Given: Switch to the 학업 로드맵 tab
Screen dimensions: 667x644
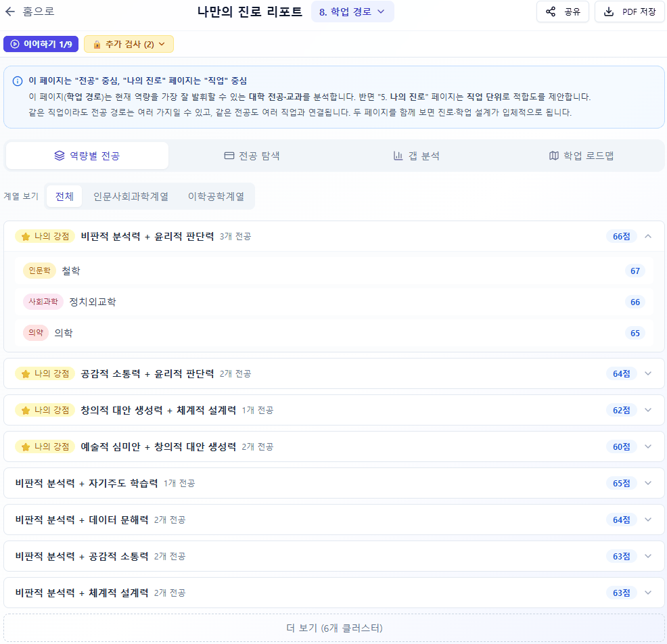Looking at the screenshot, I should [x=581, y=156].
